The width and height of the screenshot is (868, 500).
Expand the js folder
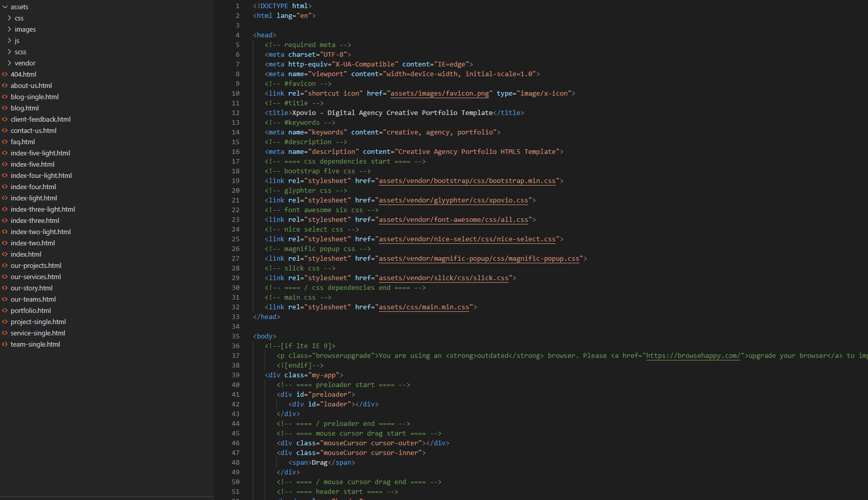[x=9, y=40]
